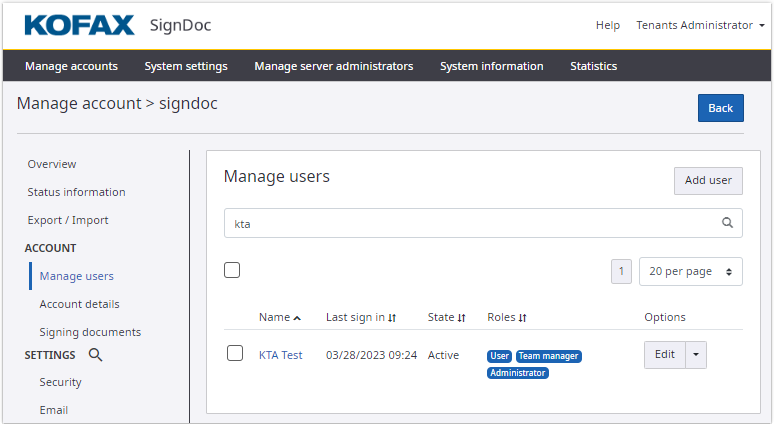774x426 pixels.
Task: Open the dropdown arrow beside Edit
Action: (x=696, y=354)
